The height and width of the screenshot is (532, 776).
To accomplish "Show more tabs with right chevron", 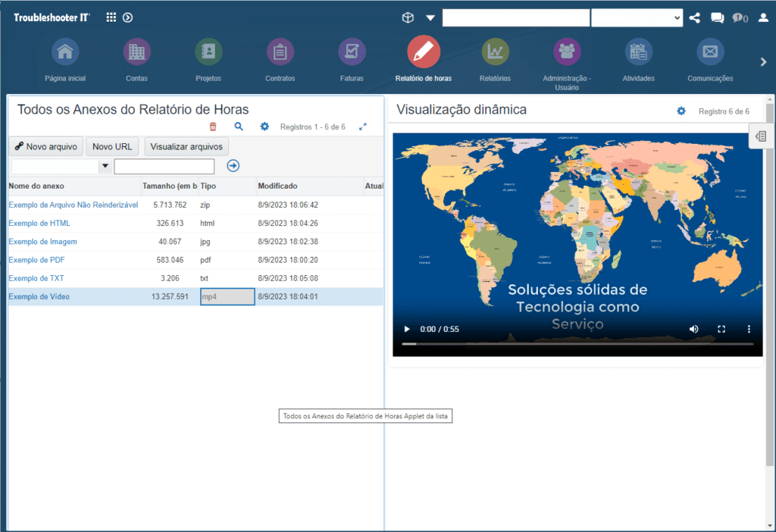I will tap(763, 62).
